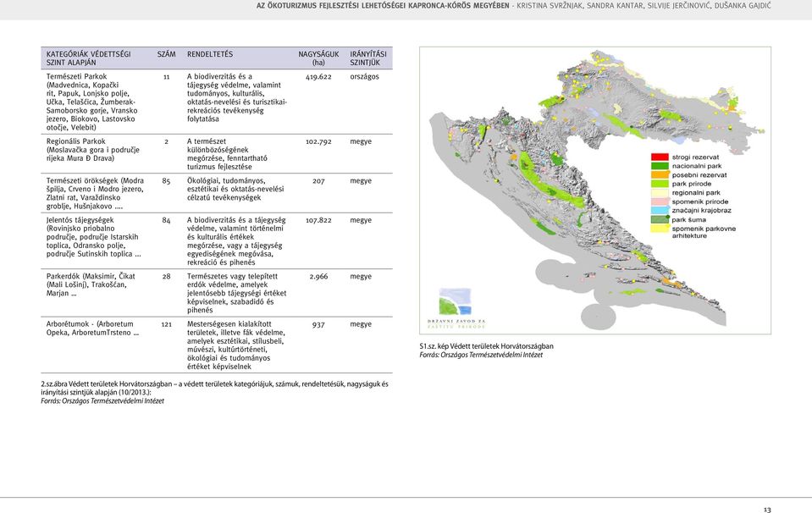Image resolution: width=812 pixels, height=513 pixels.
Task: Click the area value 2.966
Action: tap(318, 277)
